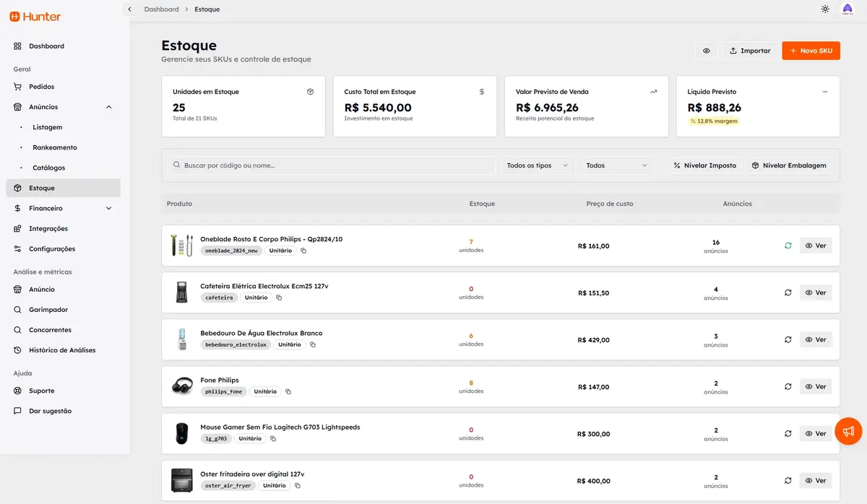Focus the search by código ou nome field

(332, 165)
